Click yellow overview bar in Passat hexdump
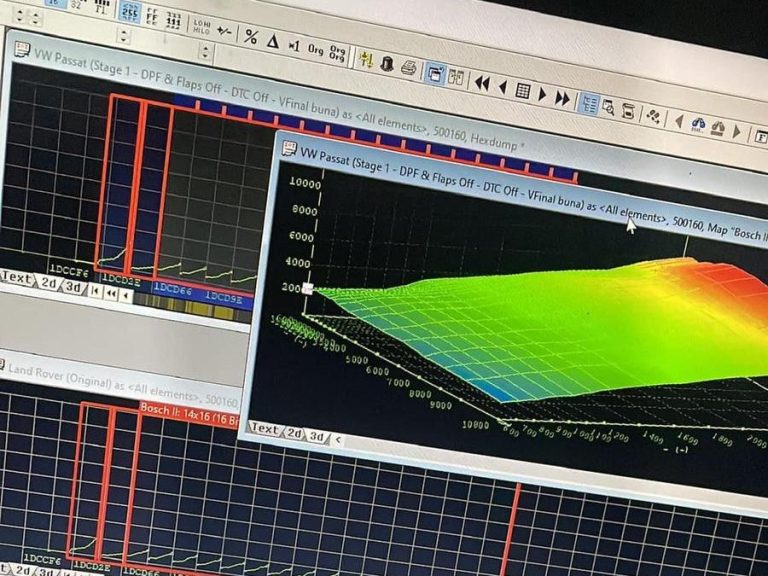Screen dimensions: 768x576 192,308
